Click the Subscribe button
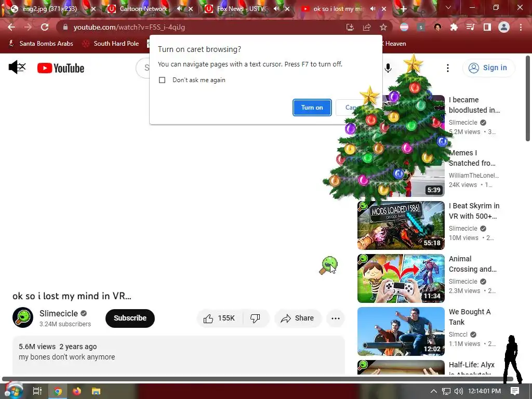The image size is (532, 399). tap(130, 318)
